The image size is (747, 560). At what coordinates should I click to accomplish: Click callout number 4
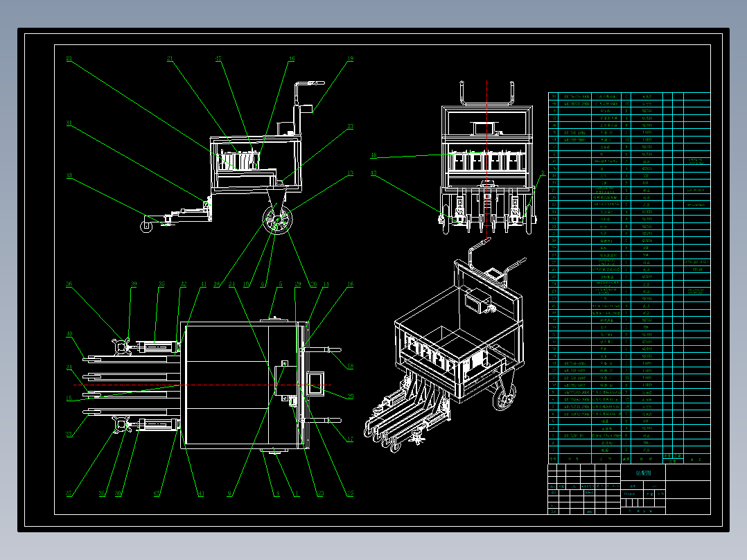coord(277,493)
